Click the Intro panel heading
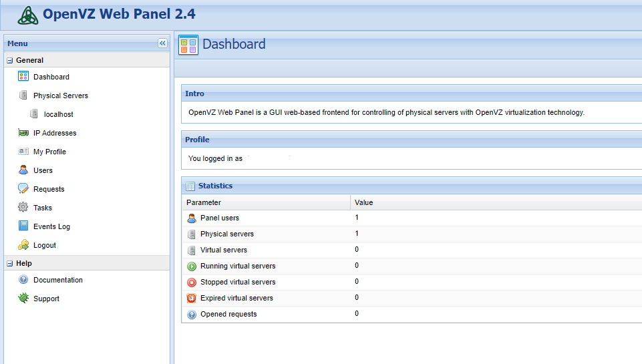Viewport: 642px width, 364px height. click(x=194, y=94)
